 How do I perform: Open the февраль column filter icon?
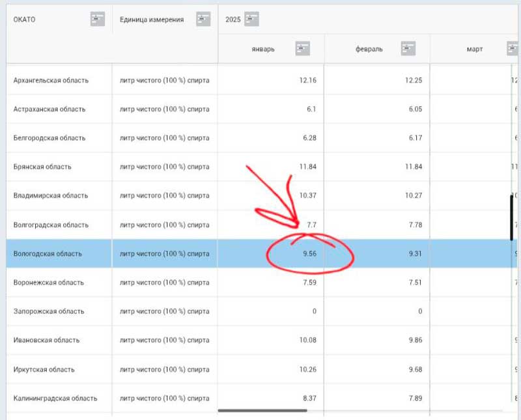(x=408, y=49)
